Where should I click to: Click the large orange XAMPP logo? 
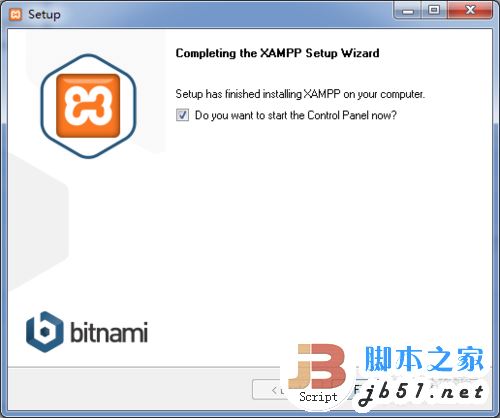pyautogui.click(x=88, y=106)
